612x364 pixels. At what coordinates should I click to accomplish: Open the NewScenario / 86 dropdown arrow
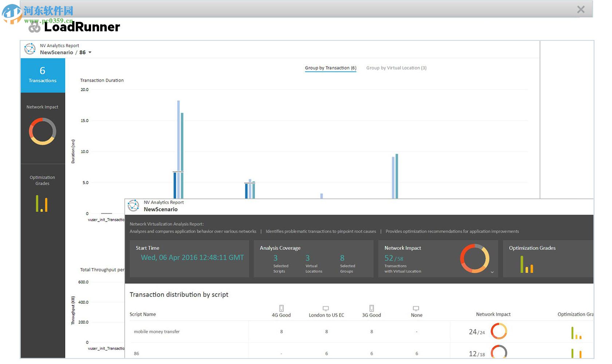coord(90,52)
